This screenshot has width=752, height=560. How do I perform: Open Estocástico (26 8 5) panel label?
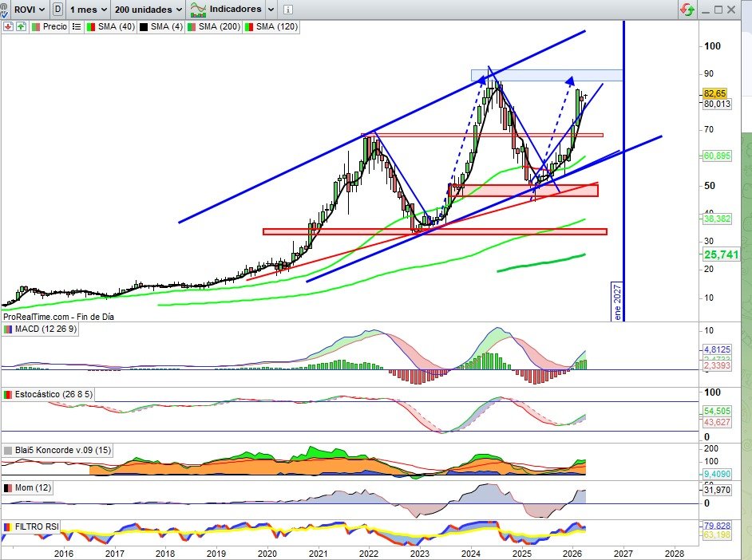[48, 394]
